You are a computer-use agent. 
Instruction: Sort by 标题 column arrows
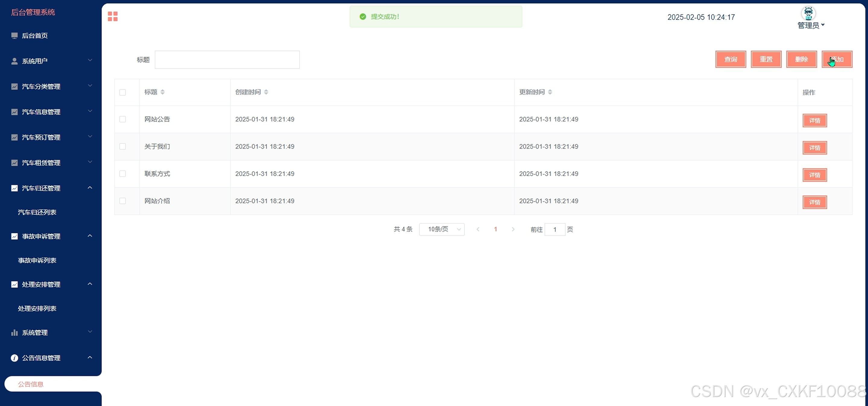163,92
